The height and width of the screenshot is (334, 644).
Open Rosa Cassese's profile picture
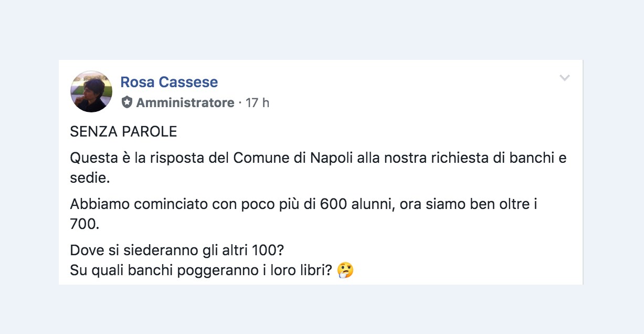point(91,91)
